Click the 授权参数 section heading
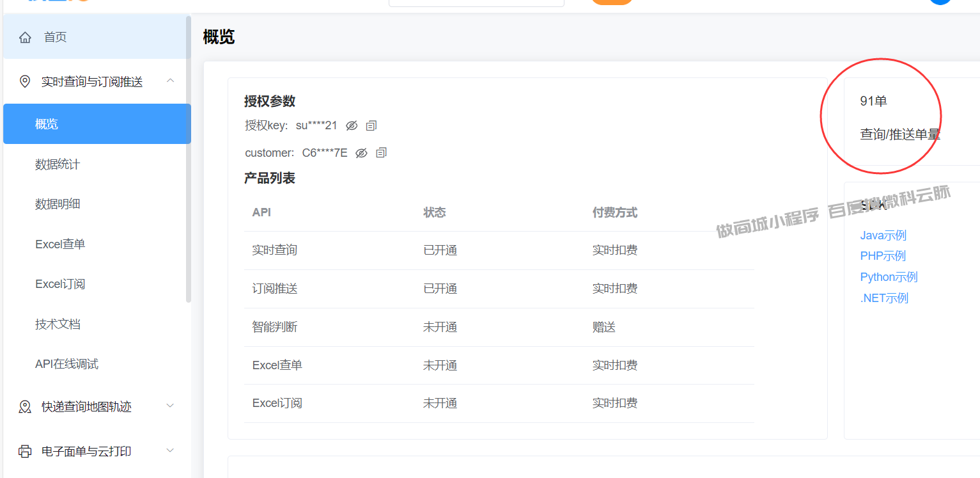Screen dimensions: 980x478 269,101
